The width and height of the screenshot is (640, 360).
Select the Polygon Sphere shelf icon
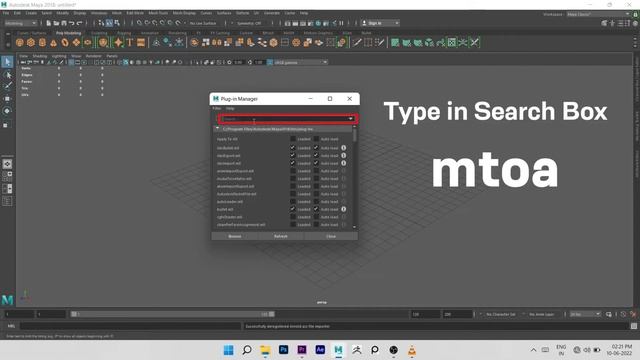(x=20, y=42)
